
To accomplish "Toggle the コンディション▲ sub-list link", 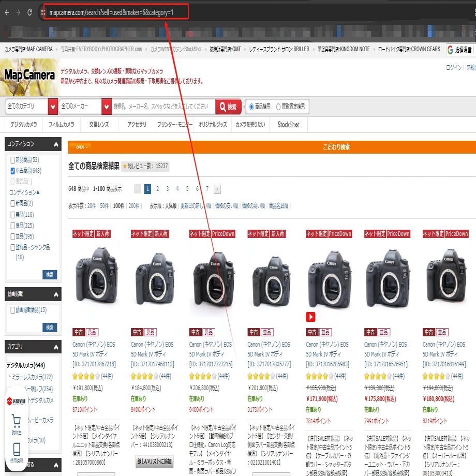I will point(24,192).
